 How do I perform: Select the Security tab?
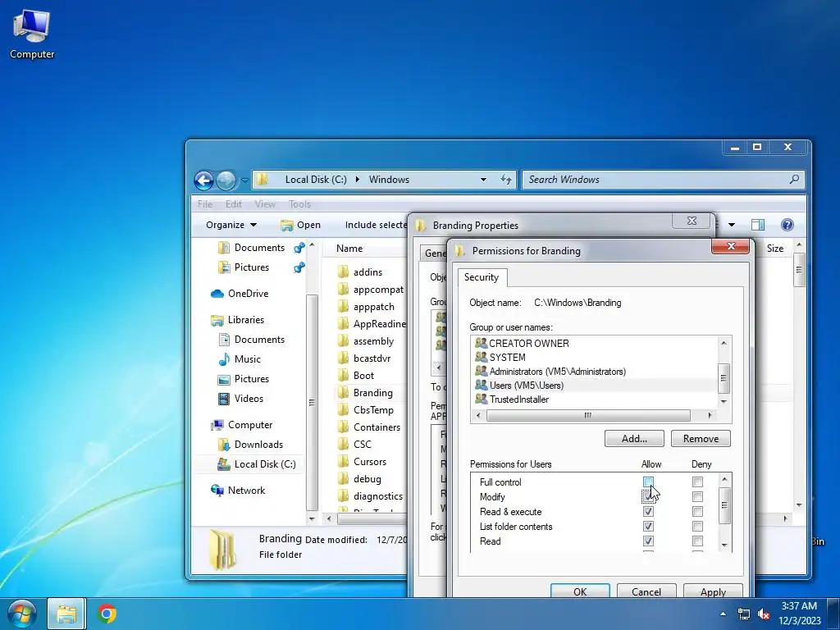point(482,277)
